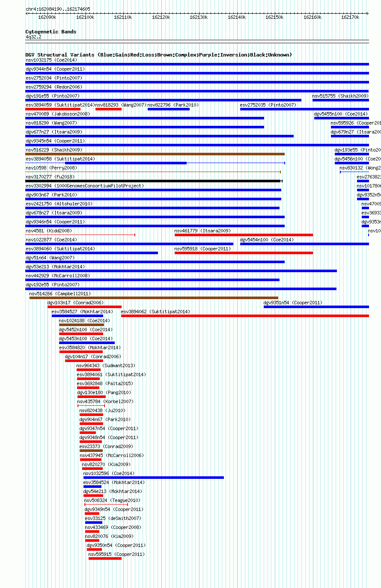Select the 4q32.2 cytogenetic band
The height and width of the screenshot is (588, 381).
[x=33, y=37]
